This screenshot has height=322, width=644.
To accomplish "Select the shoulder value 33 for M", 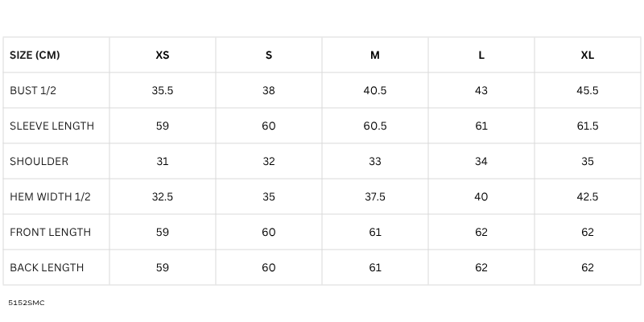I will click(375, 162).
